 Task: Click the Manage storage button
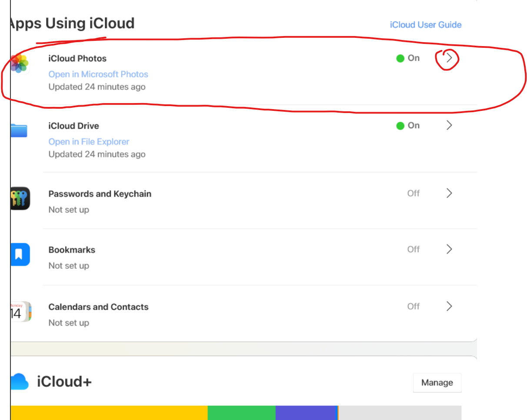click(437, 383)
